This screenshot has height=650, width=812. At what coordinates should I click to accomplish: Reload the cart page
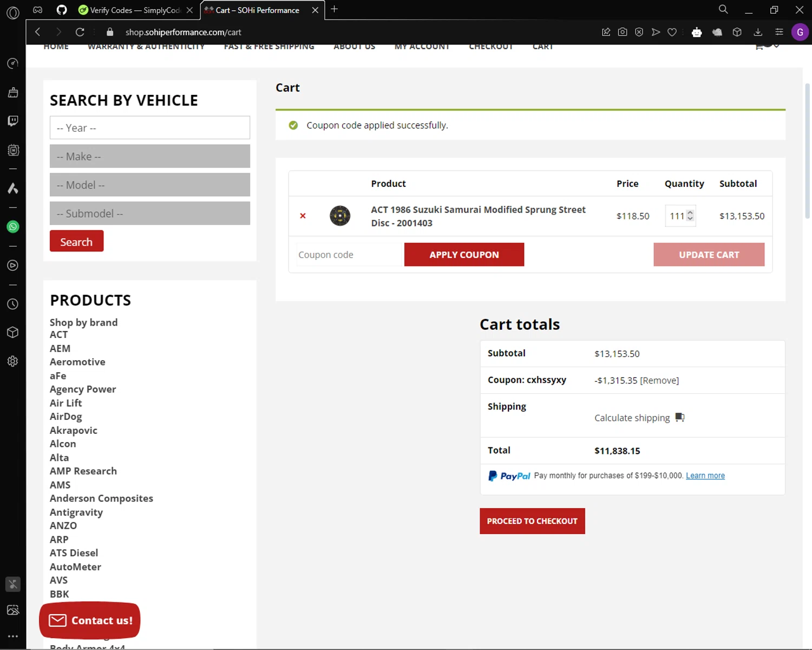(x=80, y=32)
